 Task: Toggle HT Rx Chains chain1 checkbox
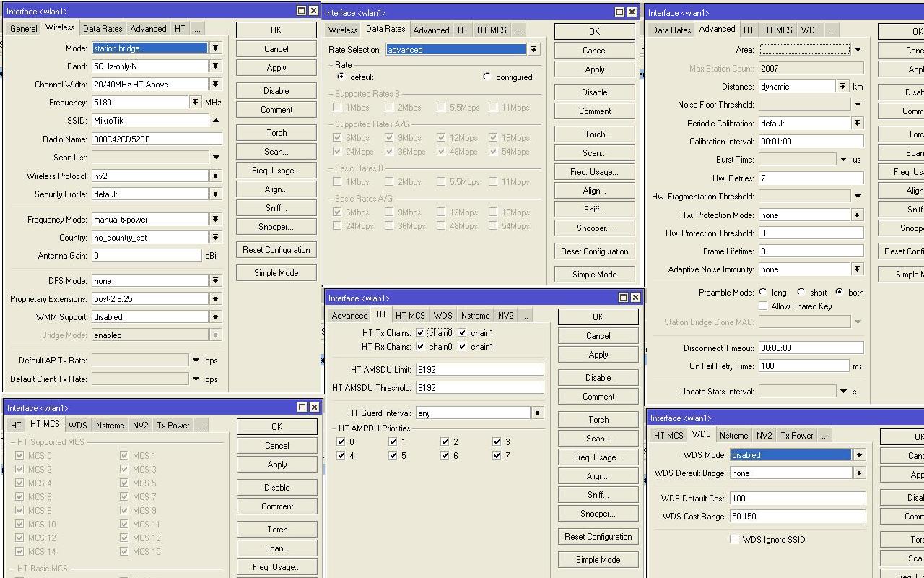pyautogui.click(x=462, y=347)
